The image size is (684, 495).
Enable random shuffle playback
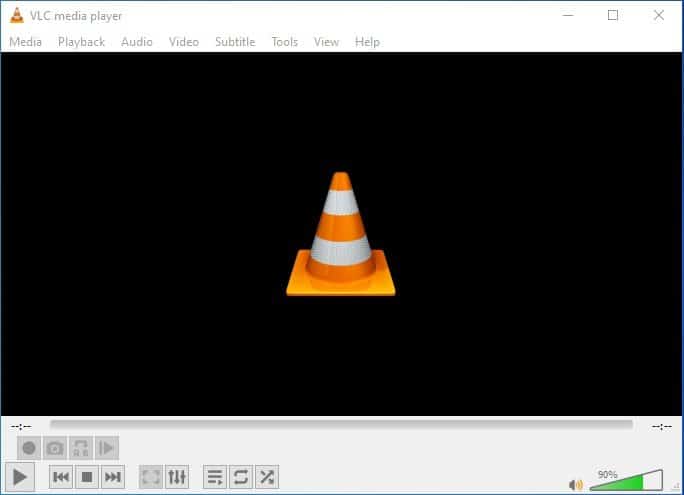coord(267,477)
